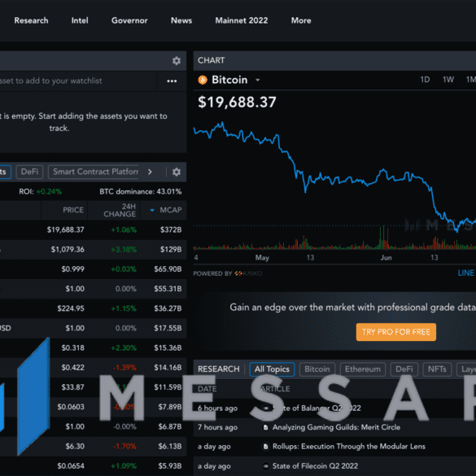Select the 1W chart timeframe
Image resolution: width=476 pixels, height=476 pixels.
448,80
